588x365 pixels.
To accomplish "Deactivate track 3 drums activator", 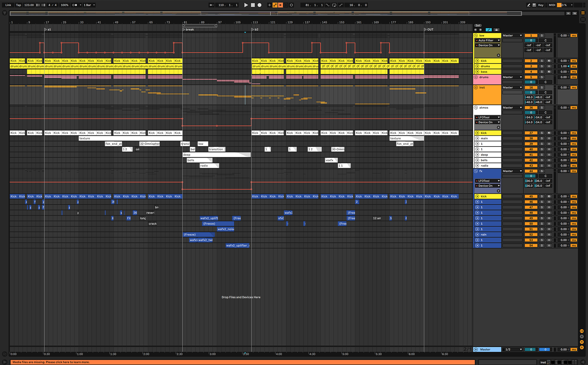I will tap(531, 66).
